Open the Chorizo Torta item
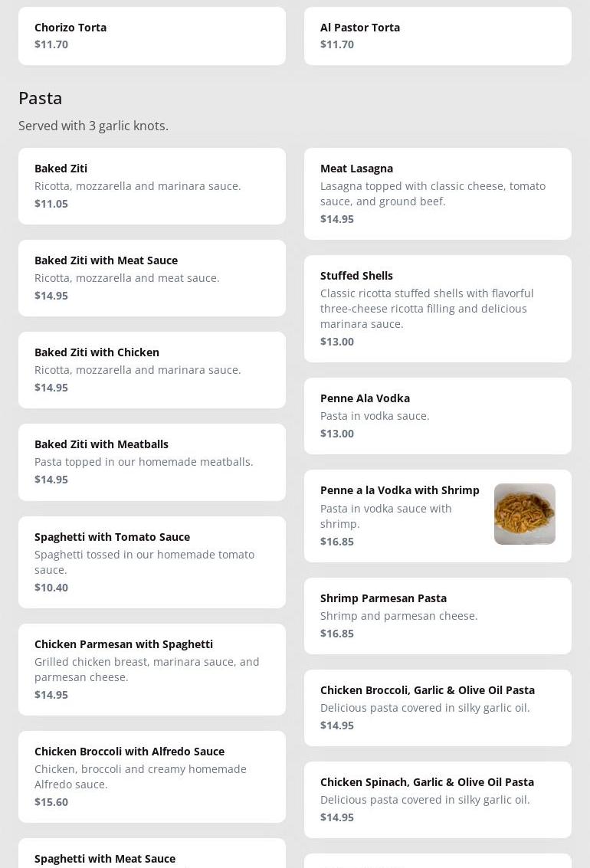The width and height of the screenshot is (590, 868). [152, 36]
